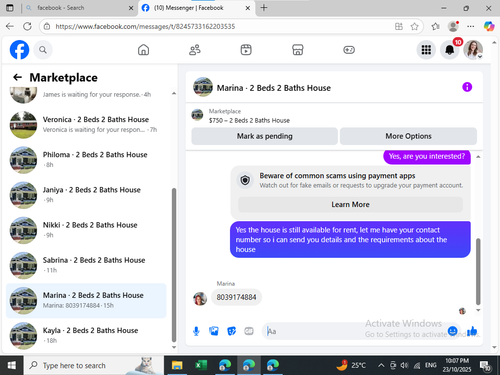Open the $750 – 2 Beds 2 Baths House listing
The image size is (500, 375).
tap(249, 120)
